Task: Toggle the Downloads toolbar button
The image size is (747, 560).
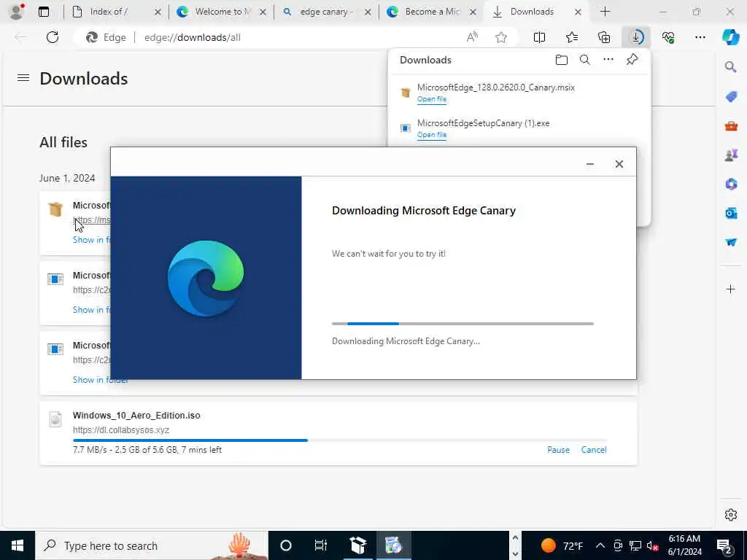Action: tap(636, 37)
